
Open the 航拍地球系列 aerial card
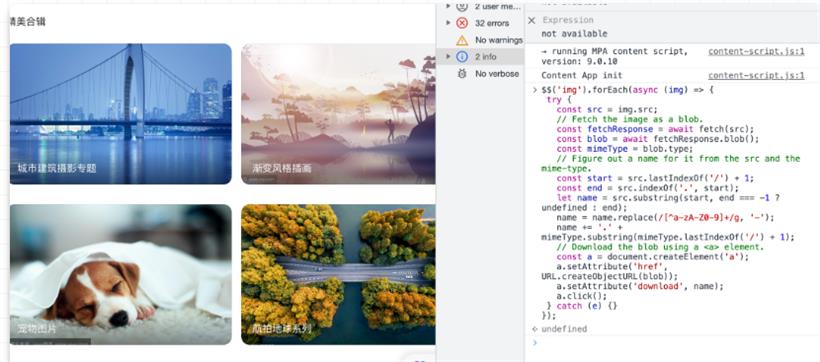click(x=338, y=274)
